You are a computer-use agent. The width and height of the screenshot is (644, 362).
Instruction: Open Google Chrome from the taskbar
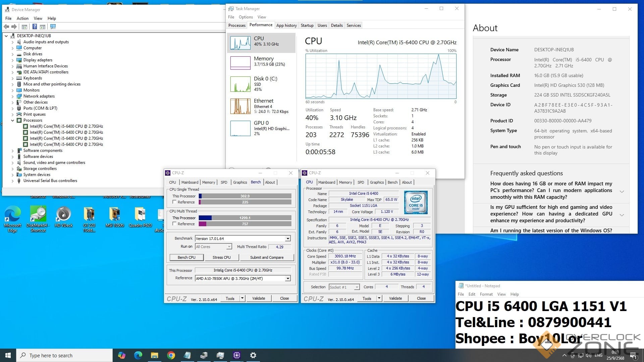coord(171,355)
